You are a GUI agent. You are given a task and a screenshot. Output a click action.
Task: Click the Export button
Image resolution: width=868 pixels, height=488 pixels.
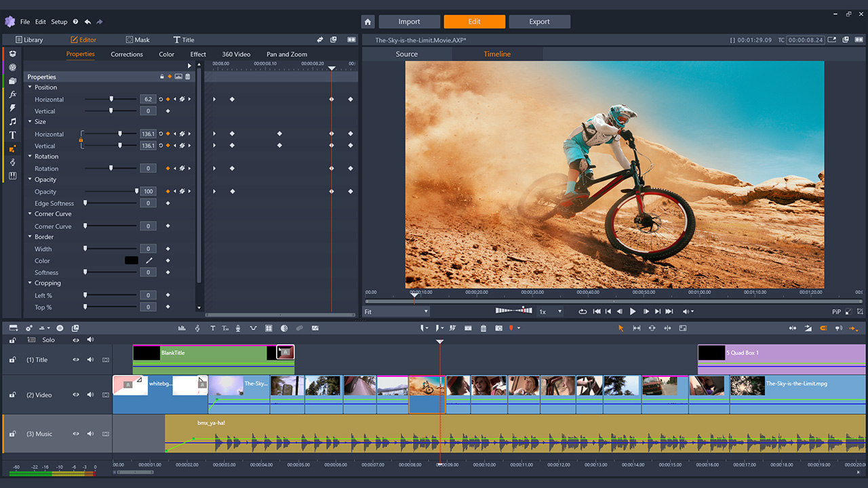[539, 22]
